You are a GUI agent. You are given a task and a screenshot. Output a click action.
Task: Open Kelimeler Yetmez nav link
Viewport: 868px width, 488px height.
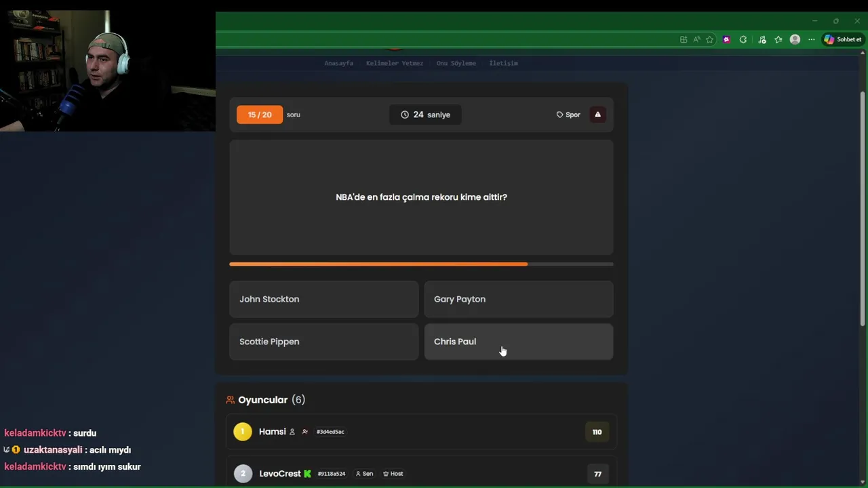(395, 63)
